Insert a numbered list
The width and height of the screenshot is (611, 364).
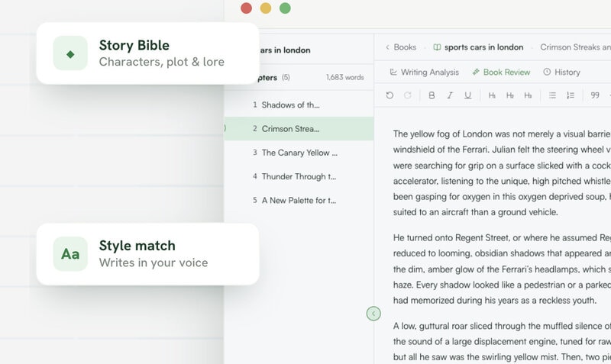click(x=571, y=95)
